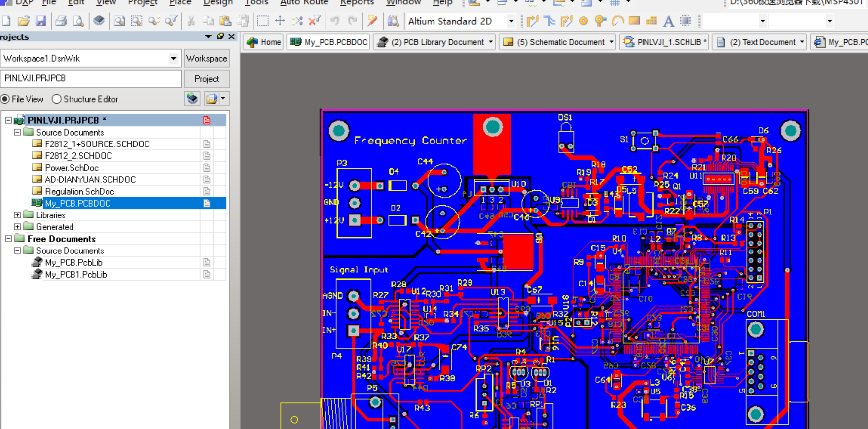Viewport: 868px width, 429px height.
Task: Open Print Preview from the toolbar
Action: (x=78, y=21)
